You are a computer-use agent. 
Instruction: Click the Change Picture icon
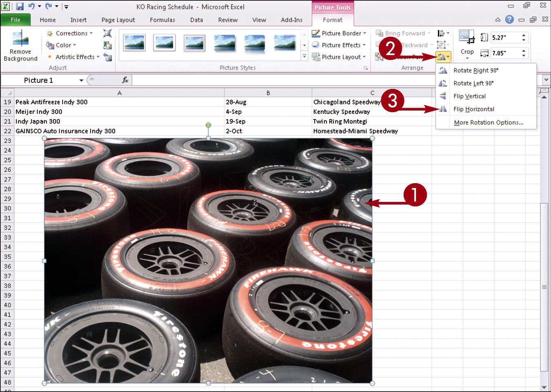point(107,45)
